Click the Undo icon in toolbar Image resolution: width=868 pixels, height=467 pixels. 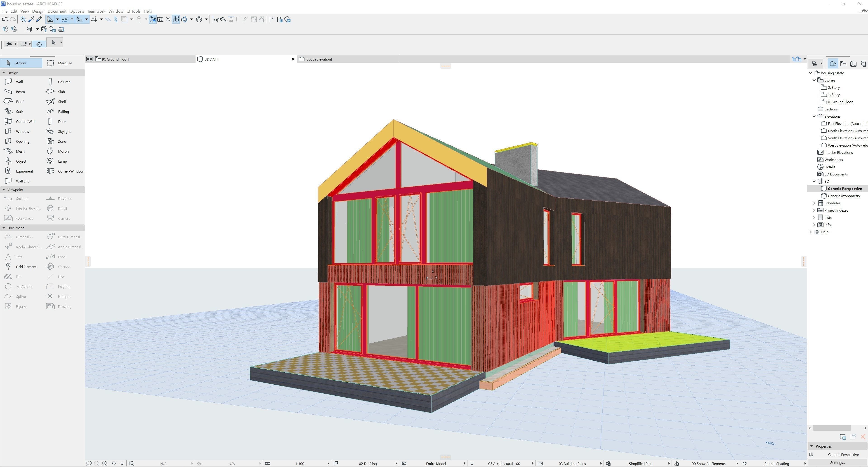point(5,19)
